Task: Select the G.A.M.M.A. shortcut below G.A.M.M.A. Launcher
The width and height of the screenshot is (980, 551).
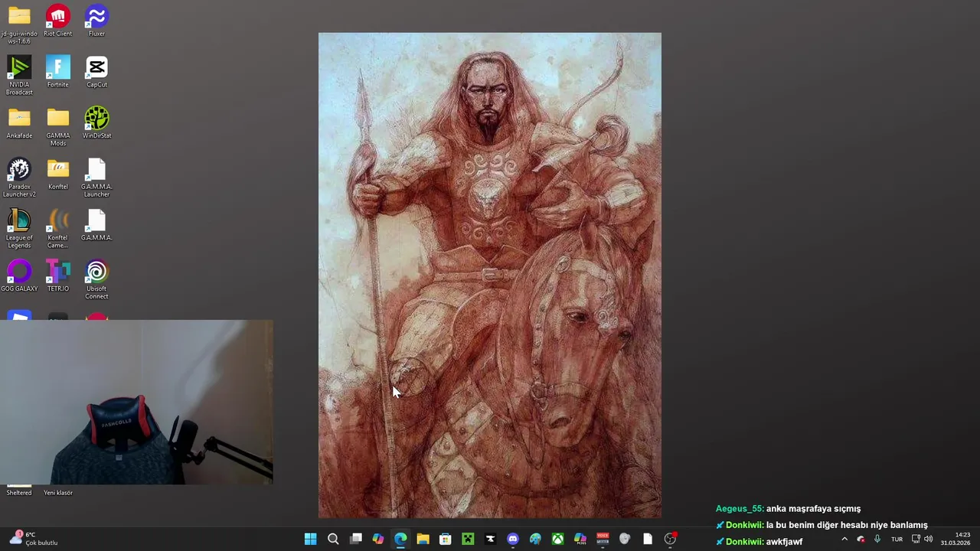Action: (96, 225)
